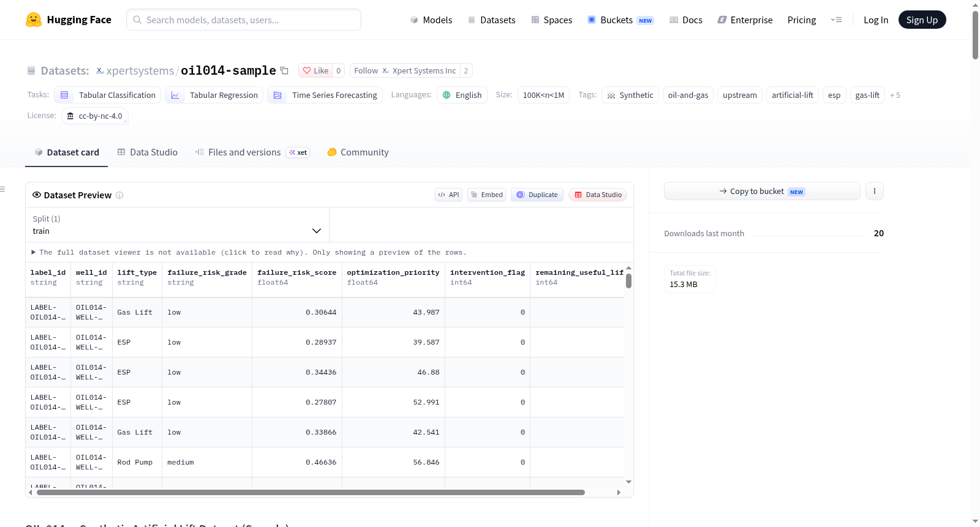Like the oil014-sample dataset

click(315, 70)
